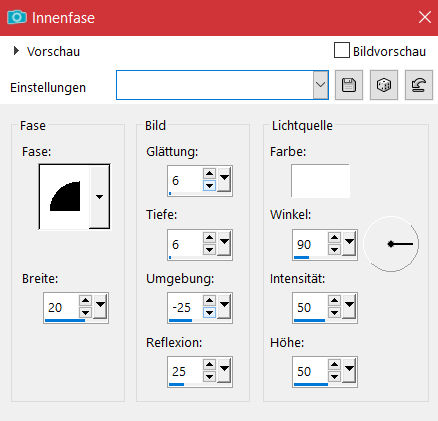This screenshot has height=421, width=438.
Task: Click the Winkel angle dial
Action: pos(391,244)
